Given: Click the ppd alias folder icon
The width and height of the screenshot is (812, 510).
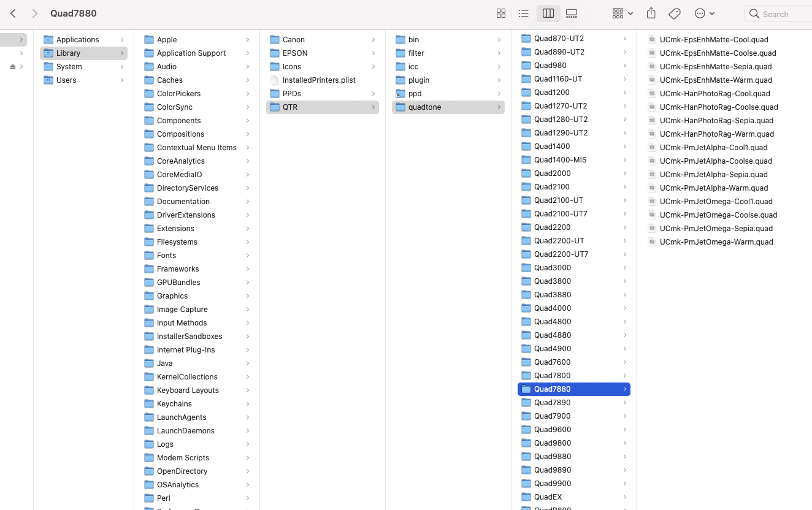Looking at the screenshot, I should [400, 94].
